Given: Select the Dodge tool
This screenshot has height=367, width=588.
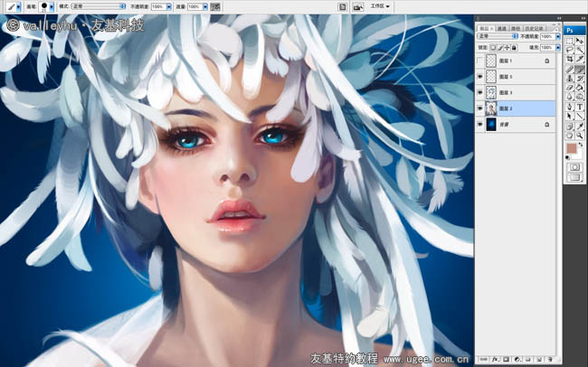Looking at the screenshot, I should 580,96.
